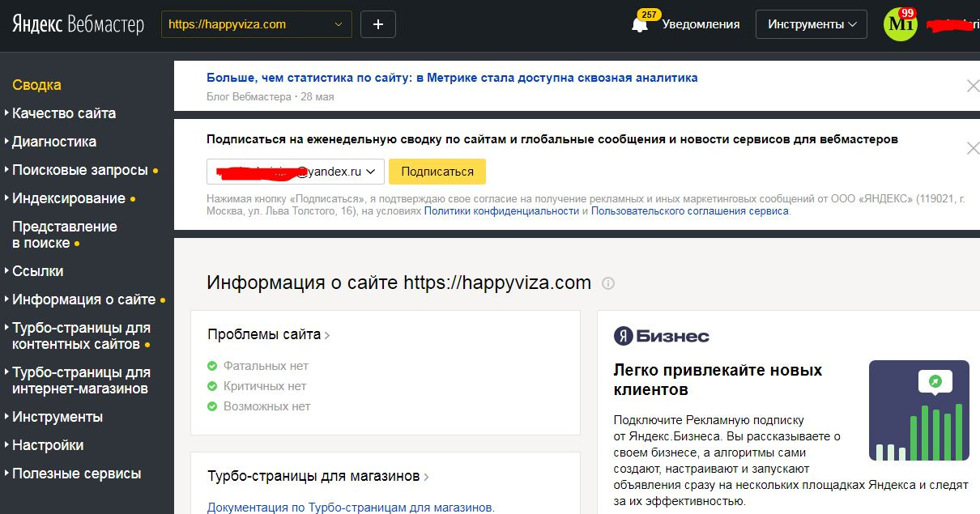Click green check beside Фатальных нет
This screenshot has width=980, height=514.
coord(212,366)
